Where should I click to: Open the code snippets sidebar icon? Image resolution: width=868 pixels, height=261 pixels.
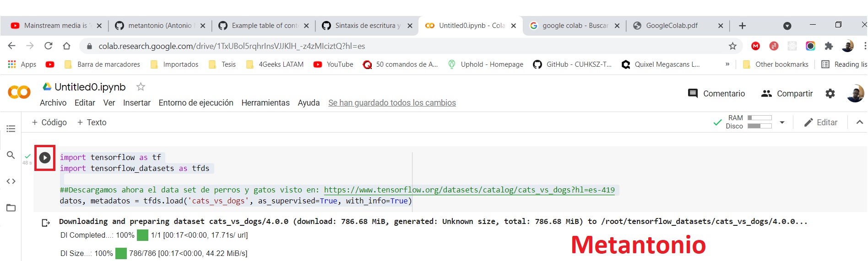coord(11,181)
